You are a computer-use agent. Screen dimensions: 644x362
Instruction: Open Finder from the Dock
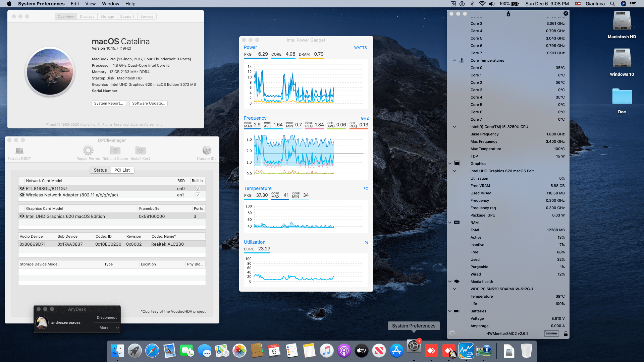117,351
